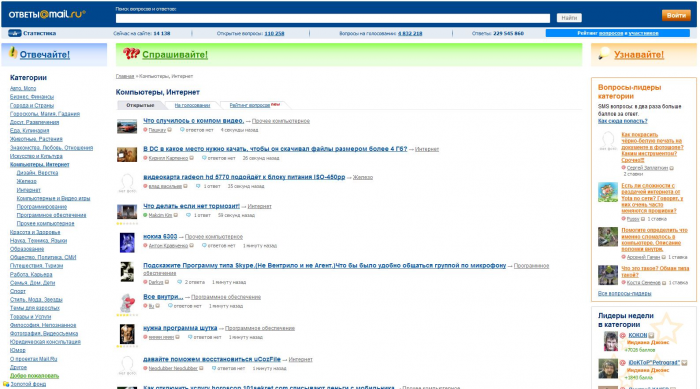Viewport: 700px width, 389px height.
Task: Open subcategory Дизайн, Верстка
Action: pyautogui.click(x=37, y=173)
